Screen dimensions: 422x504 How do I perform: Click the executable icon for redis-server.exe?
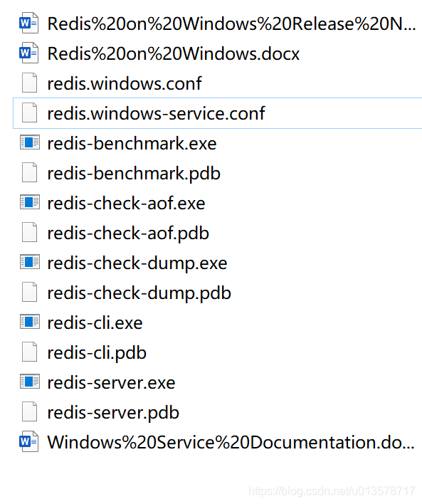point(30,382)
